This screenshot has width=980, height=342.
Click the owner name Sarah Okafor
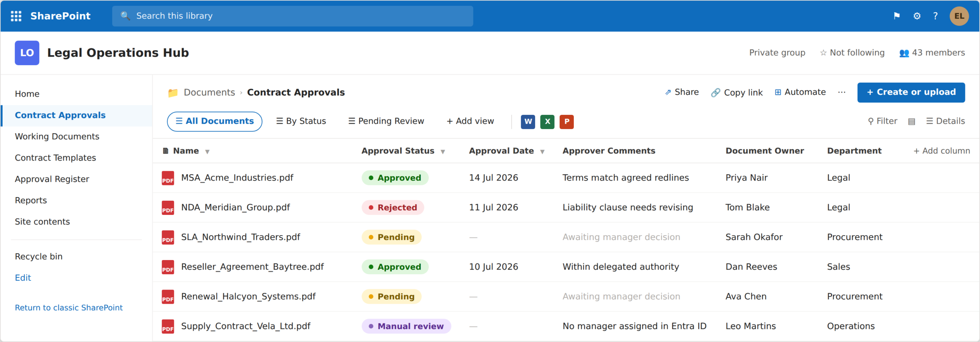754,237
